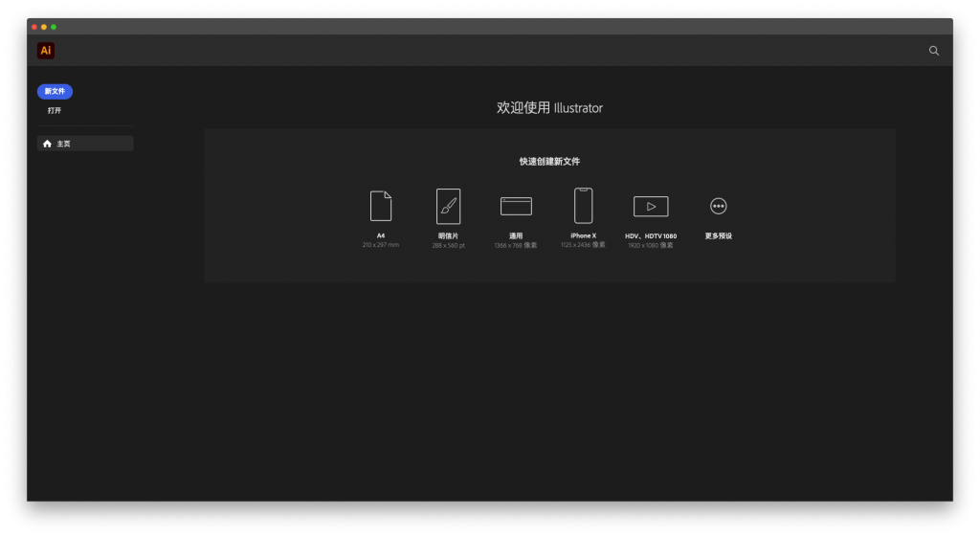Click the 1366 x 768 像素 size text

(516, 246)
